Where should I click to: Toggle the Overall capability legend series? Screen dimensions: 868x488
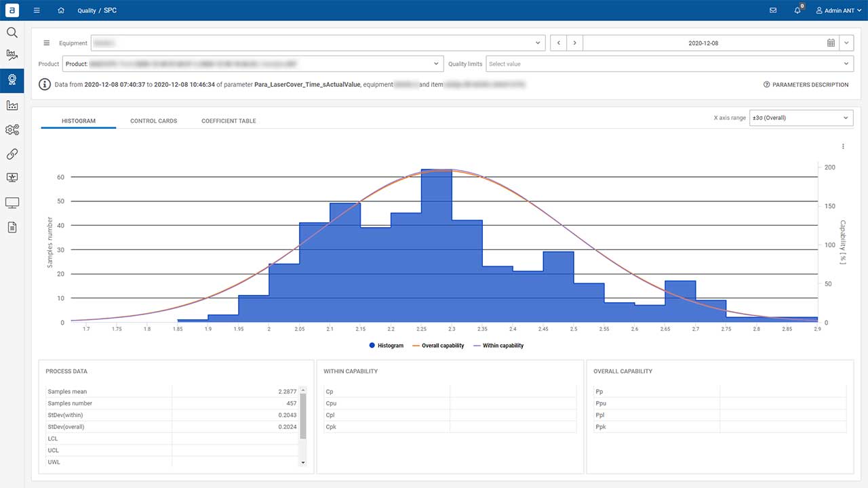click(x=437, y=346)
